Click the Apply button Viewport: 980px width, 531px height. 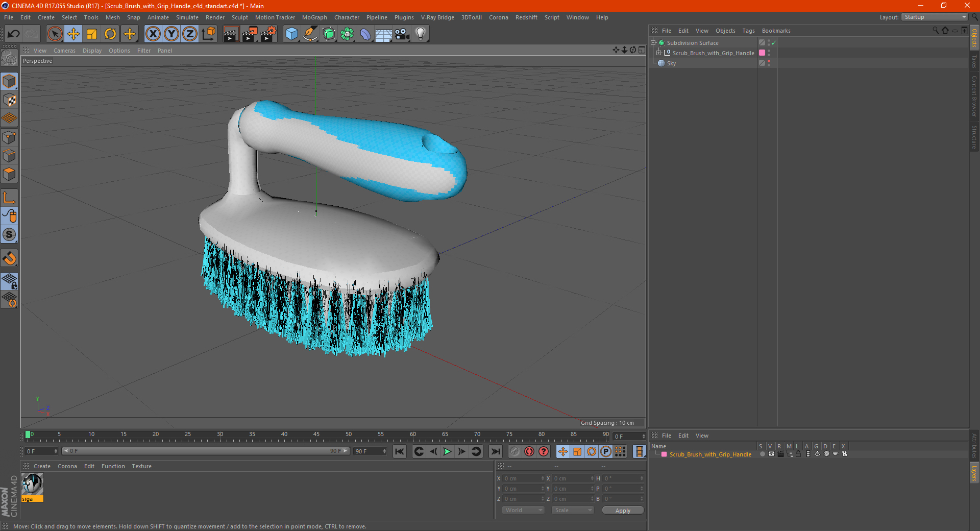tap(623, 510)
